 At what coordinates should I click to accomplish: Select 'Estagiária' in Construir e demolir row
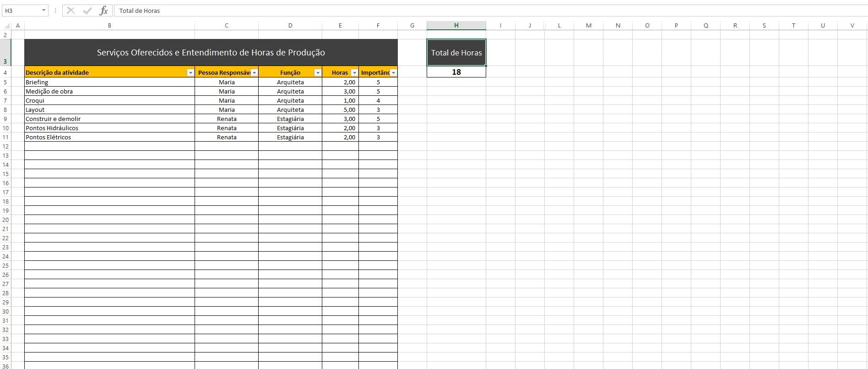click(x=290, y=119)
